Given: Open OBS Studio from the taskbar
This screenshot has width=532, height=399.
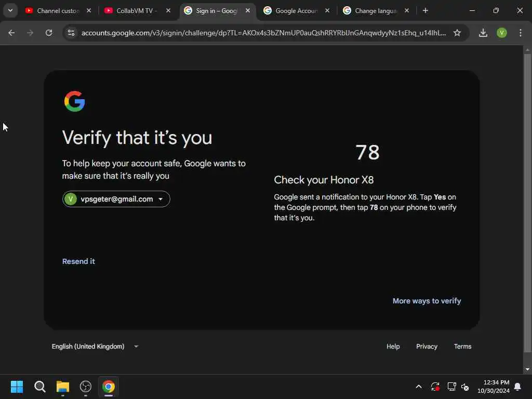Looking at the screenshot, I should point(86,387).
